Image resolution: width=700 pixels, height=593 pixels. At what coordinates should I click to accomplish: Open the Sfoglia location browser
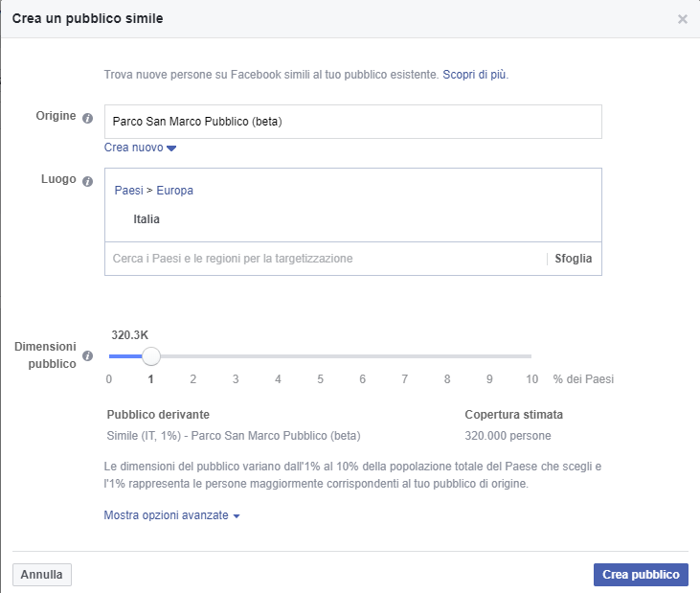[574, 259]
